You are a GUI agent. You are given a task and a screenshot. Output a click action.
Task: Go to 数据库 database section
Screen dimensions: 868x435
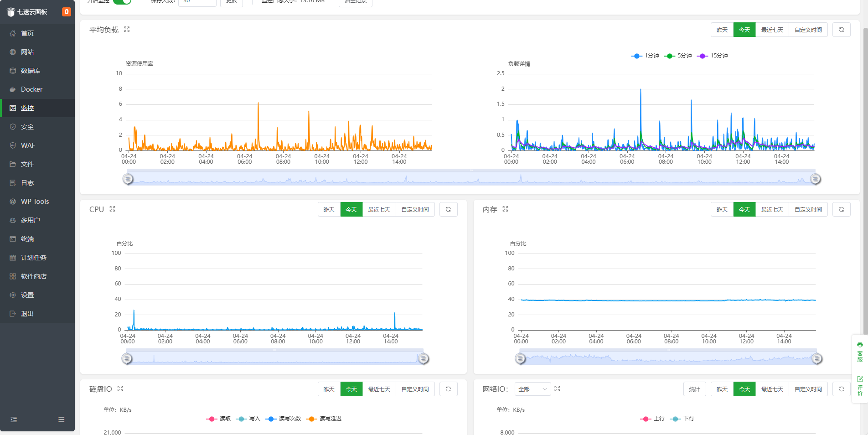click(37, 71)
